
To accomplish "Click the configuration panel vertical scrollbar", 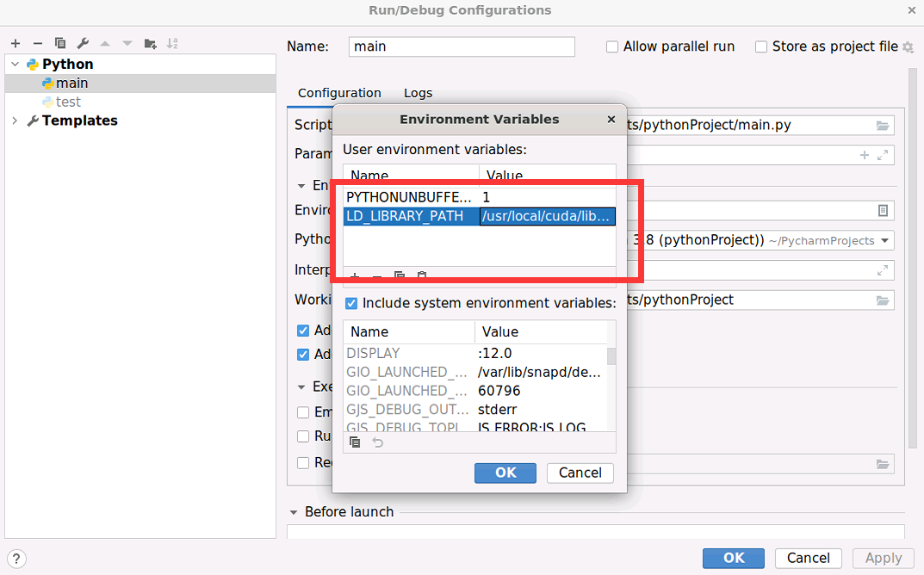I will coord(913,259).
